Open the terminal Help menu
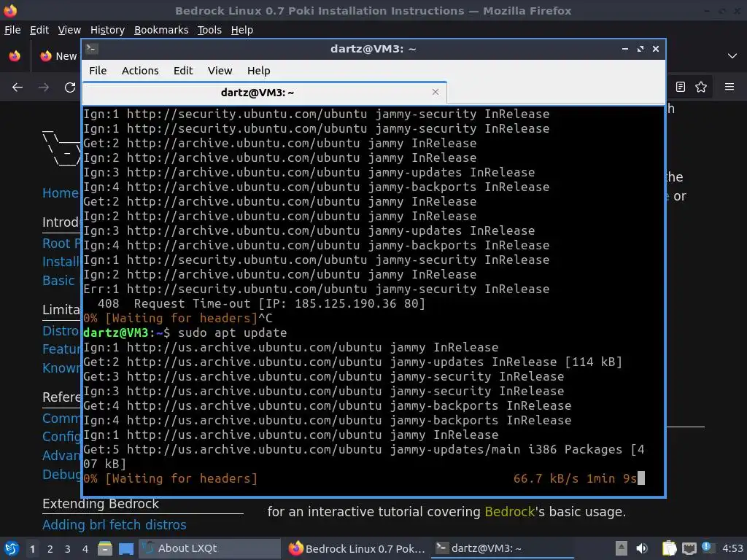 (x=259, y=71)
